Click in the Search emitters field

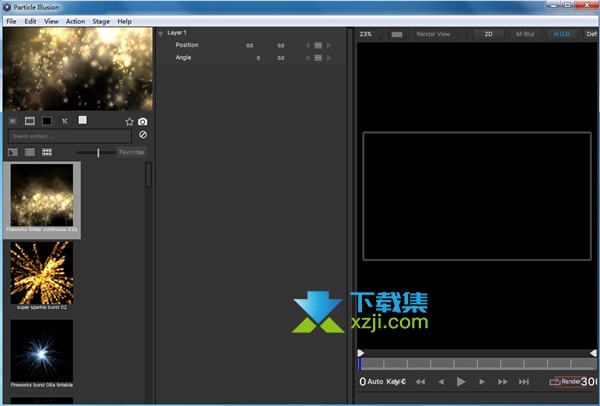[x=70, y=136]
